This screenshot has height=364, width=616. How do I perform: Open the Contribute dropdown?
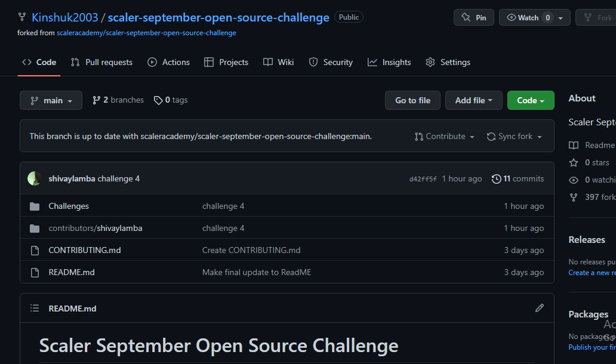(444, 136)
